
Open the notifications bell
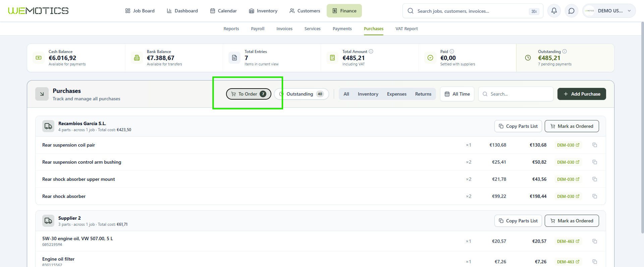coord(554,11)
